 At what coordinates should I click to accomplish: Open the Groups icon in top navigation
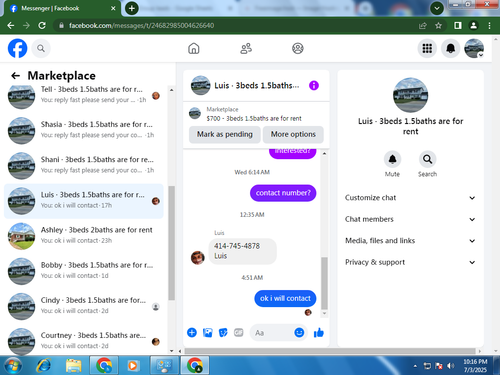pyautogui.click(x=298, y=49)
